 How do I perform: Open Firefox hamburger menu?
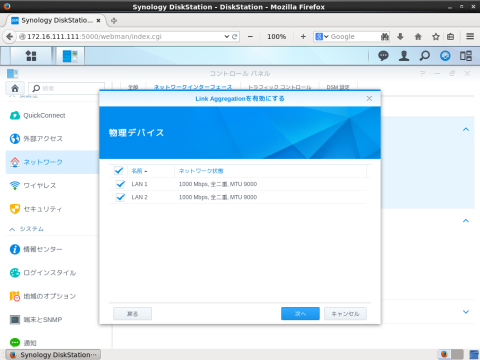pos(470,36)
